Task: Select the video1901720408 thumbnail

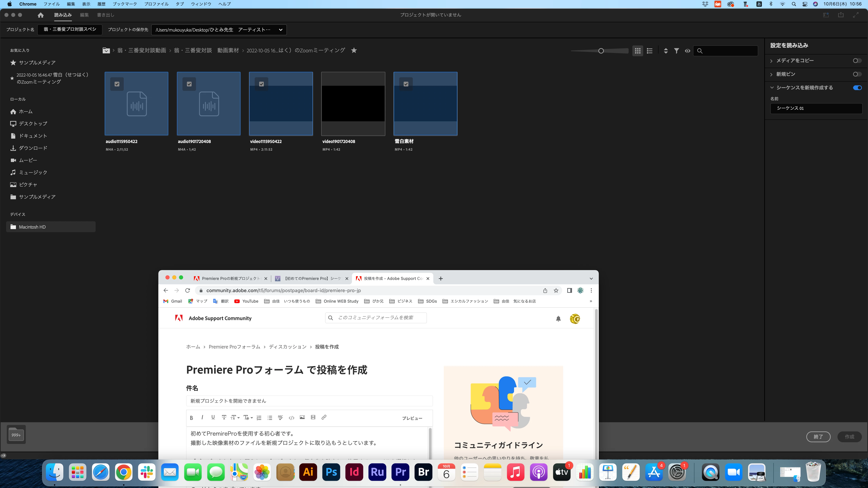Action: (x=353, y=104)
